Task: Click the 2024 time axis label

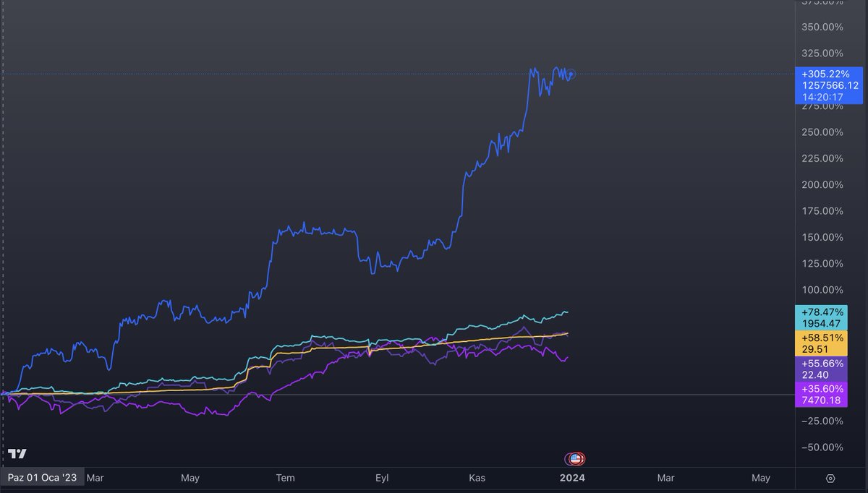Action: click(x=572, y=478)
